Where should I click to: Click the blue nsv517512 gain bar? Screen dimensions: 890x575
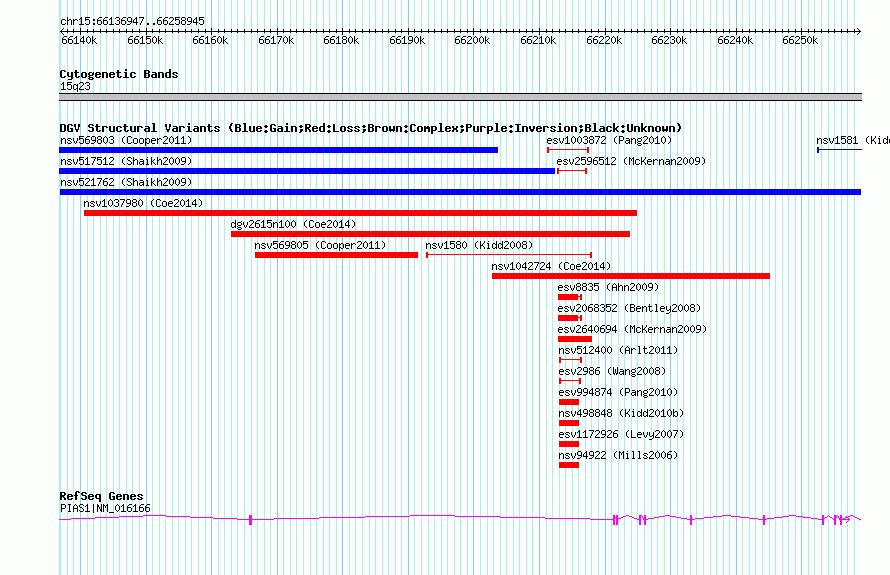pos(307,171)
